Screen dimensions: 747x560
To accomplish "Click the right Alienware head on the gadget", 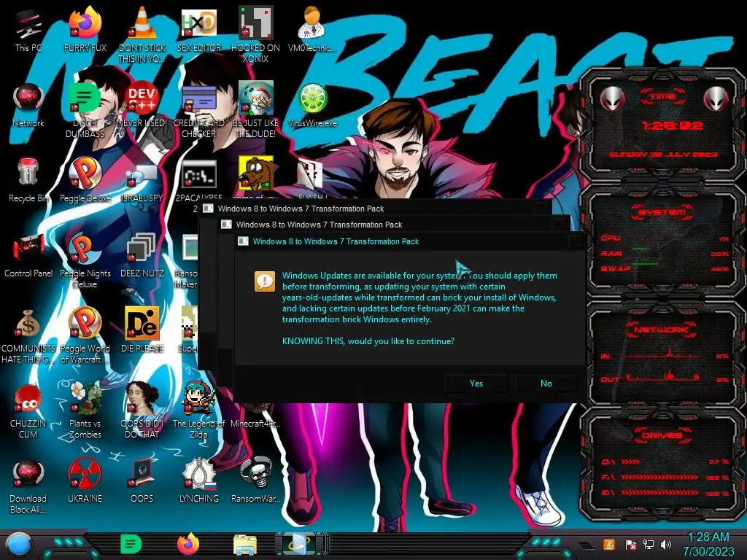I will click(716, 99).
